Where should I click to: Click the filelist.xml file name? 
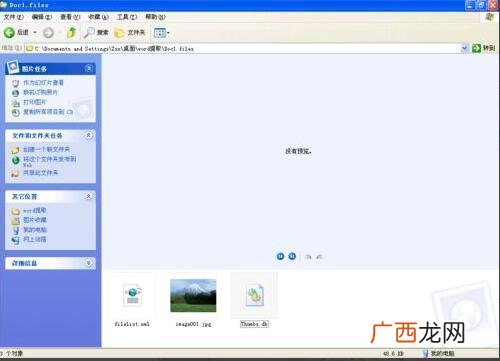coord(132,324)
